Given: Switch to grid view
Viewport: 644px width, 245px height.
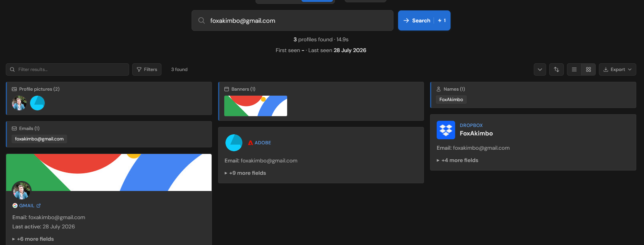Looking at the screenshot, I should 589,69.
